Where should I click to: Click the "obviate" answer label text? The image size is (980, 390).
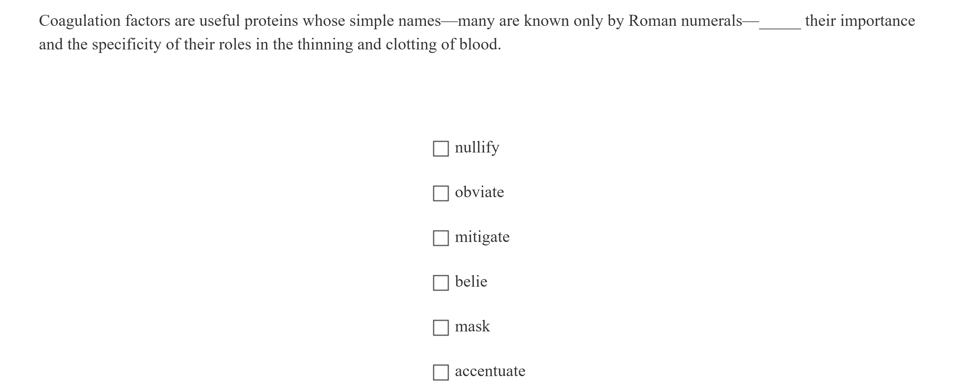coord(479,192)
